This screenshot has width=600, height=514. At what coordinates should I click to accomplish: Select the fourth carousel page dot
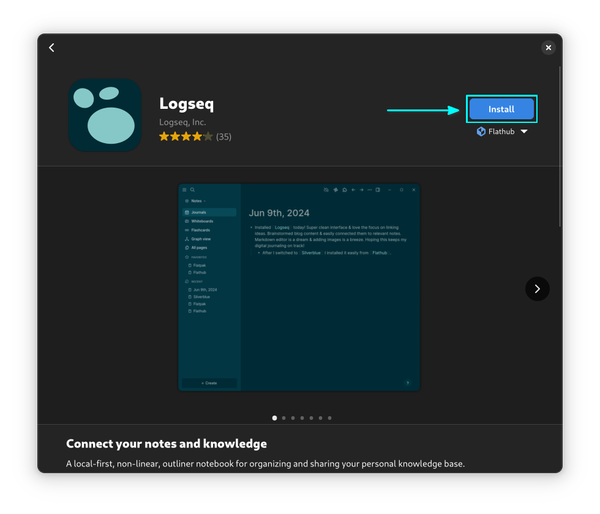coord(302,418)
